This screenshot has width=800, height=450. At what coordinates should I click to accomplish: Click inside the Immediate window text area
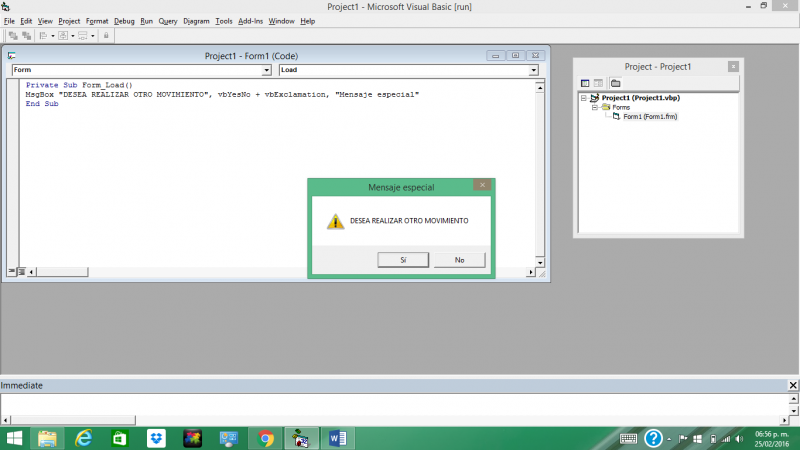[394, 404]
